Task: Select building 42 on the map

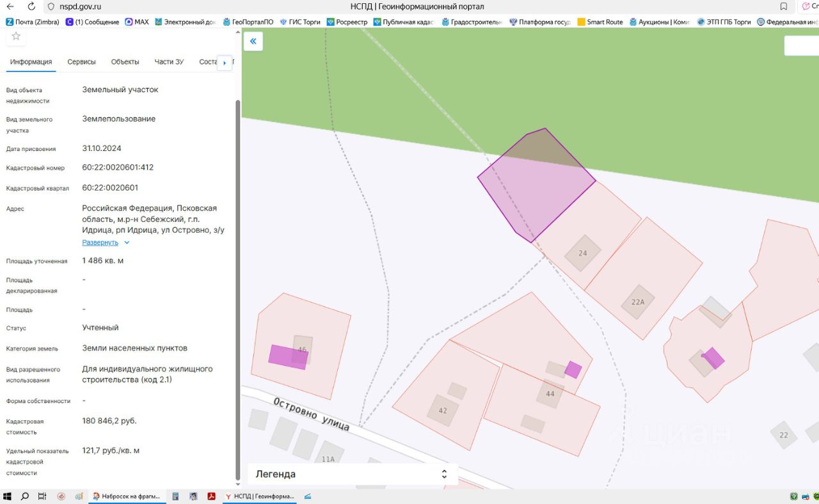Action: click(442, 411)
